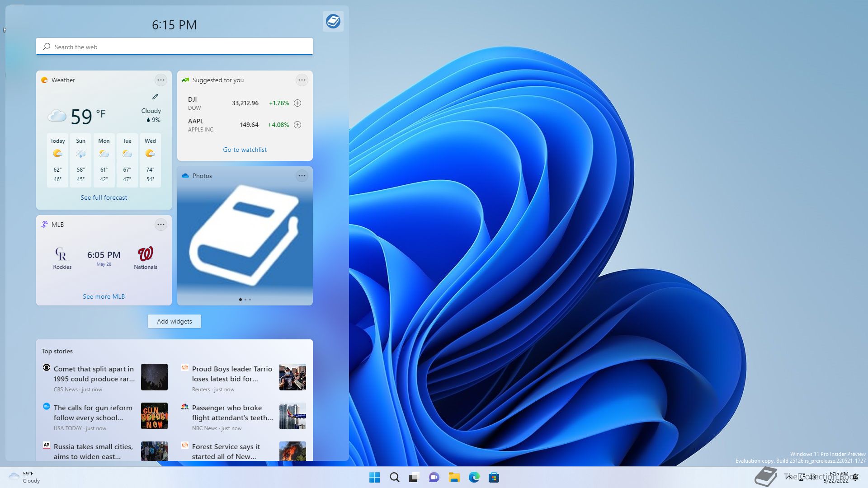Open See more MLB link

[x=104, y=296]
